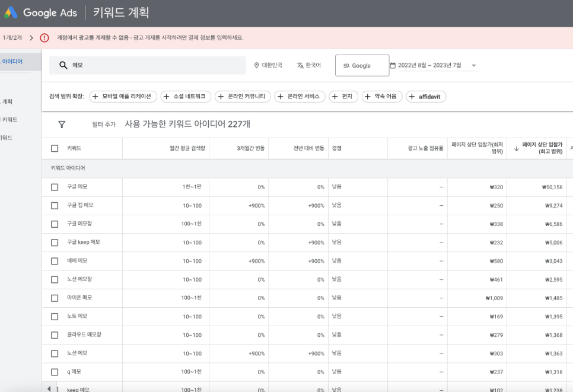
Task: Click the 2022년 8월 ~ 2023년 7월 date range
Action: click(429, 65)
